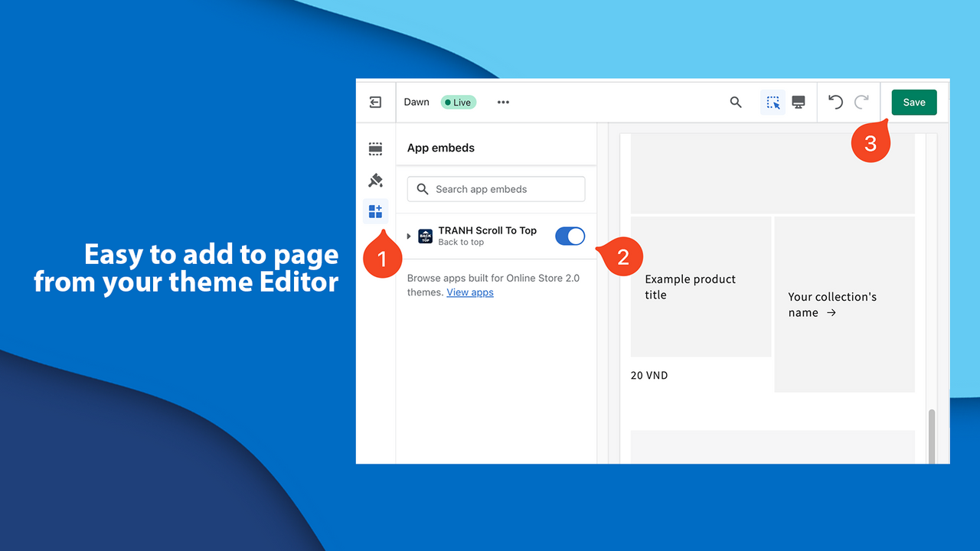
Task: Expand TRANH Scroll To Top embed settings
Action: tap(410, 236)
